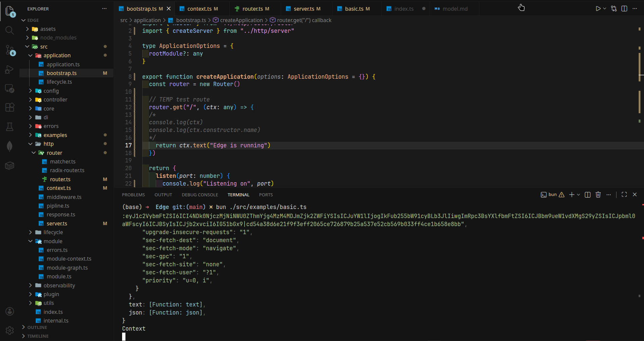Screen dimensions: 644x341
Task: Click the Accounts icon in activity bar
Action: pyautogui.click(x=10, y=312)
